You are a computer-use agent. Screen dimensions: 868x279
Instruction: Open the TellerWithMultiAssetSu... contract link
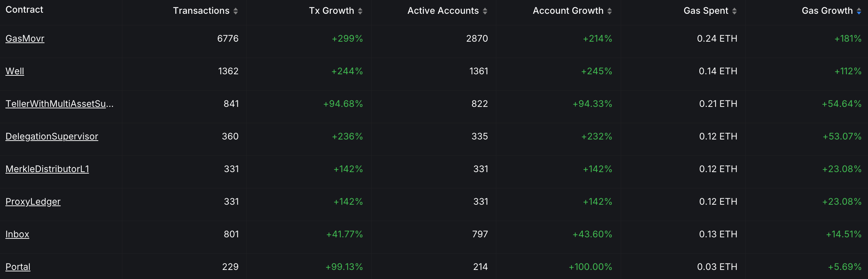tap(59, 104)
